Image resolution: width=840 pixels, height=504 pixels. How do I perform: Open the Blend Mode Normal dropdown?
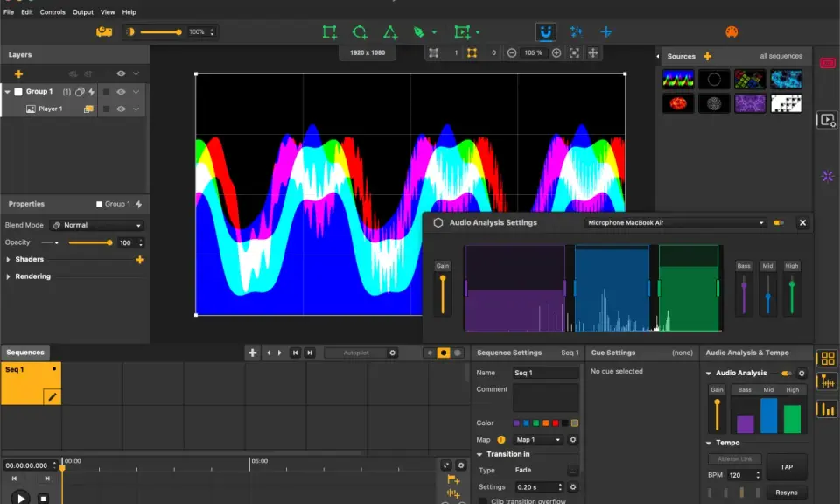coord(97,226)
